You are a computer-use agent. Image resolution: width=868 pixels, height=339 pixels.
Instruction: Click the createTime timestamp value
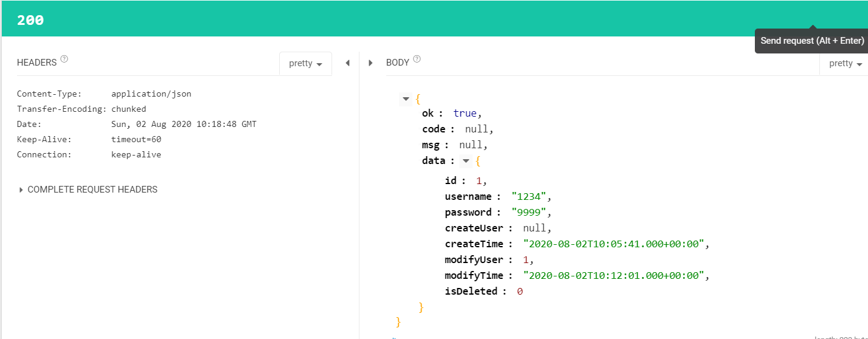tap(614, 244)
